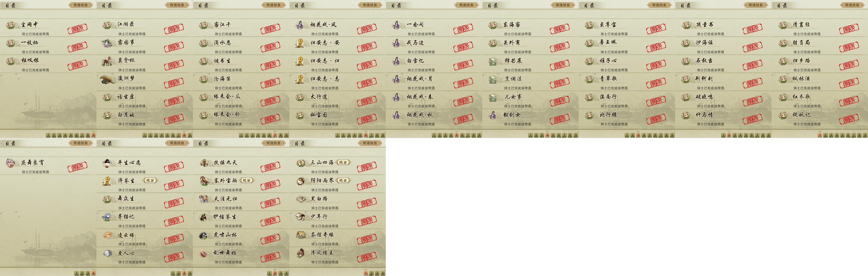Click 奇遇信息 button above 庆舞良宵 list
The width and height of the screenshot is (868, 276).
point(81,143)
